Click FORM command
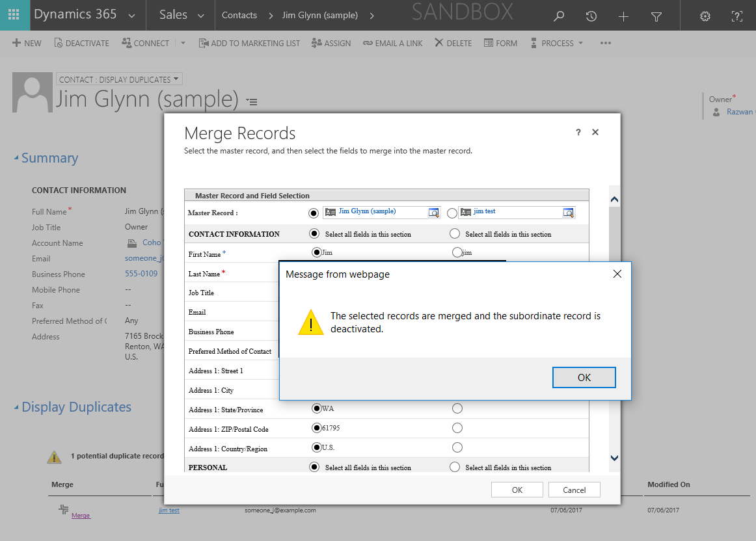 500,43
